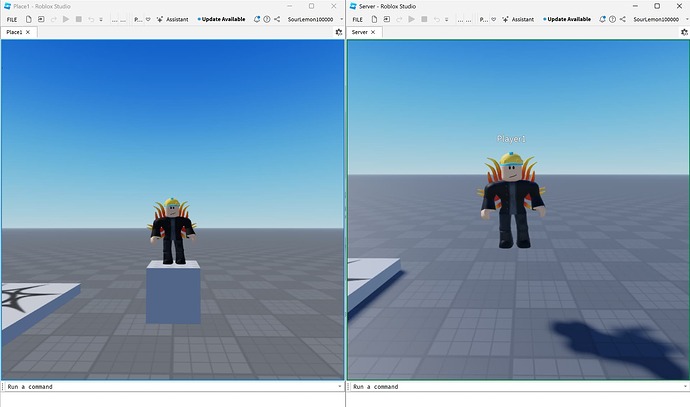Viewport: 690px width, 407px height.
Task: Open the Assistant in Place1 window
Action: click(172, 19)
